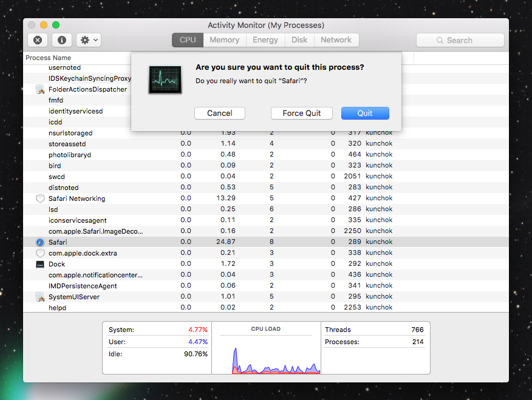The image size is (532, 400).
Task: Click the Threads count 766
Action: [417, 330]
